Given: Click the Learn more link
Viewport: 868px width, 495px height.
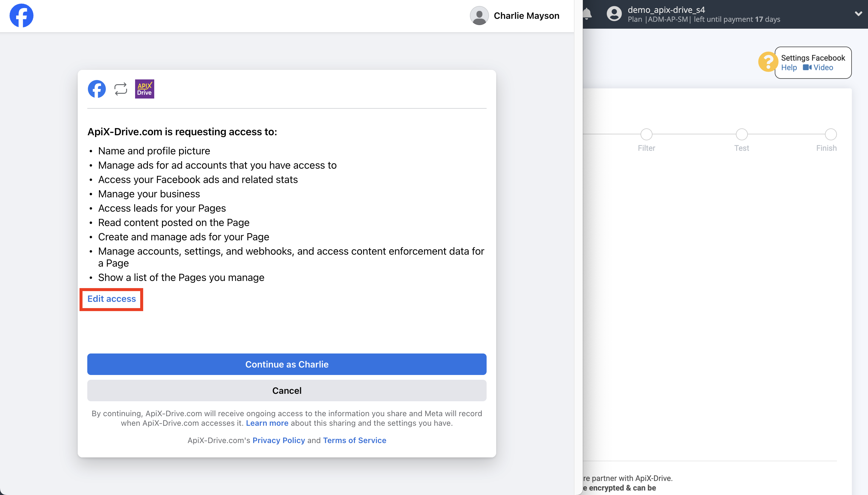Looking at the screenshot, I should click(267, 423).
